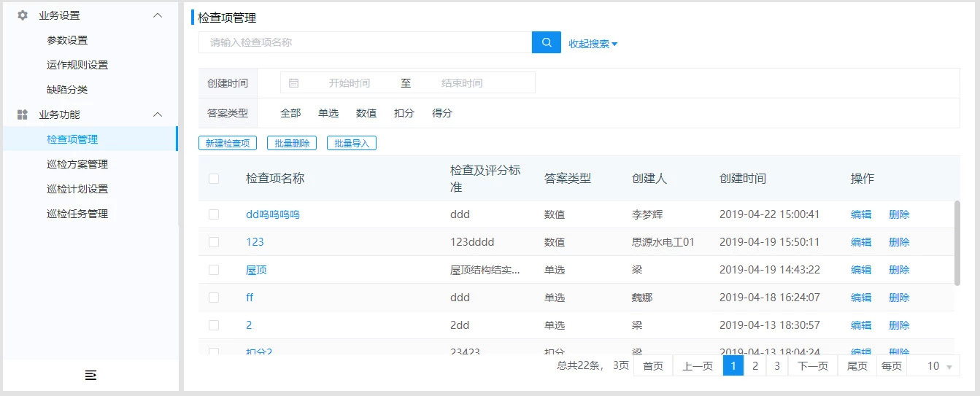Click the 请输入检查项名称 search field
The width and height of the screenshot is (980, 396).
tap(365, 42)
